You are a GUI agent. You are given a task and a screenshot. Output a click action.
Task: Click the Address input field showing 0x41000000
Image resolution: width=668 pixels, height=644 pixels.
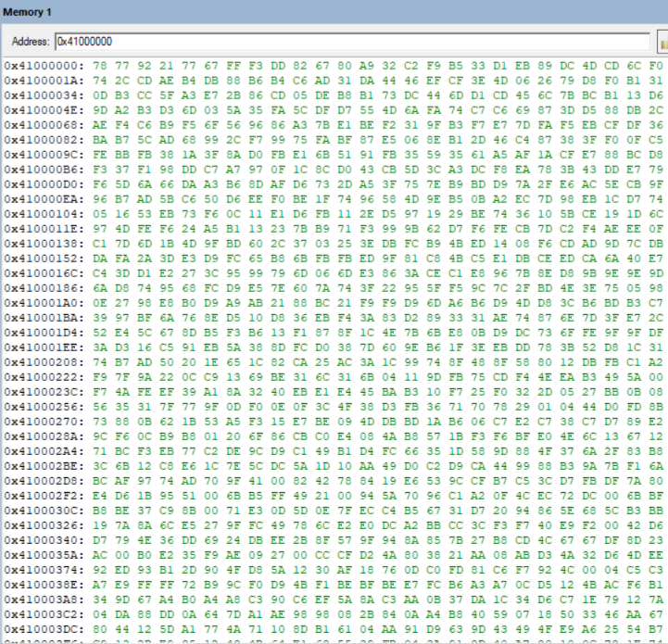click(x=352, y=42)
